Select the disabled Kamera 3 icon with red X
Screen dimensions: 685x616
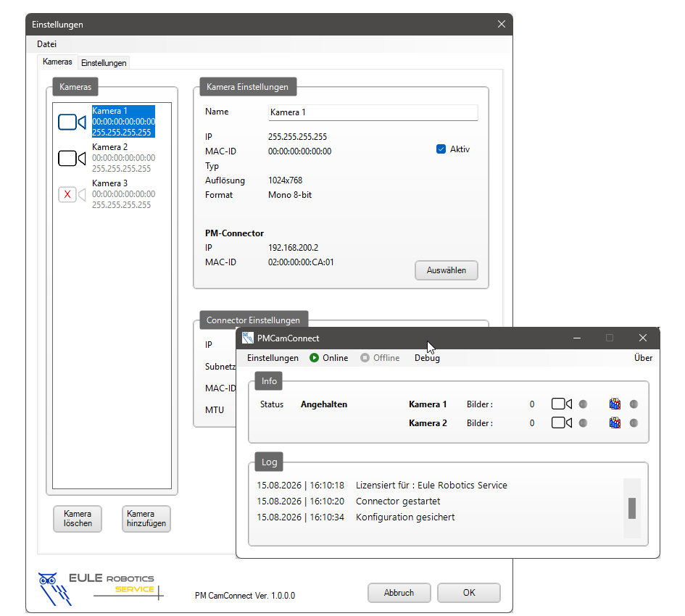click(x=72, y=194)
